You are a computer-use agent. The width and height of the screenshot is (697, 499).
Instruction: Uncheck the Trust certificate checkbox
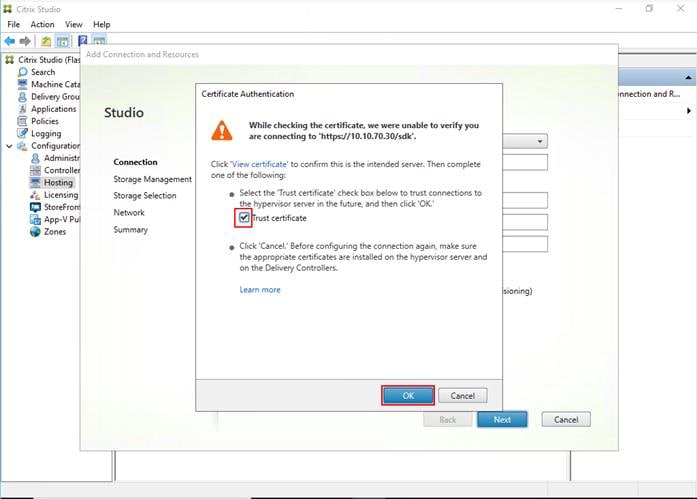(x=244, y=218)
